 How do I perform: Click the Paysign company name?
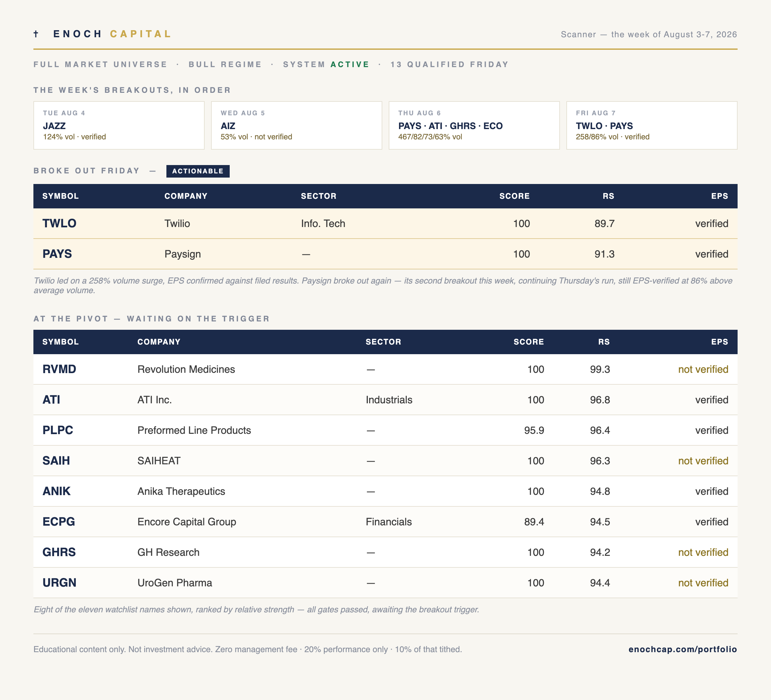(182, 254)
